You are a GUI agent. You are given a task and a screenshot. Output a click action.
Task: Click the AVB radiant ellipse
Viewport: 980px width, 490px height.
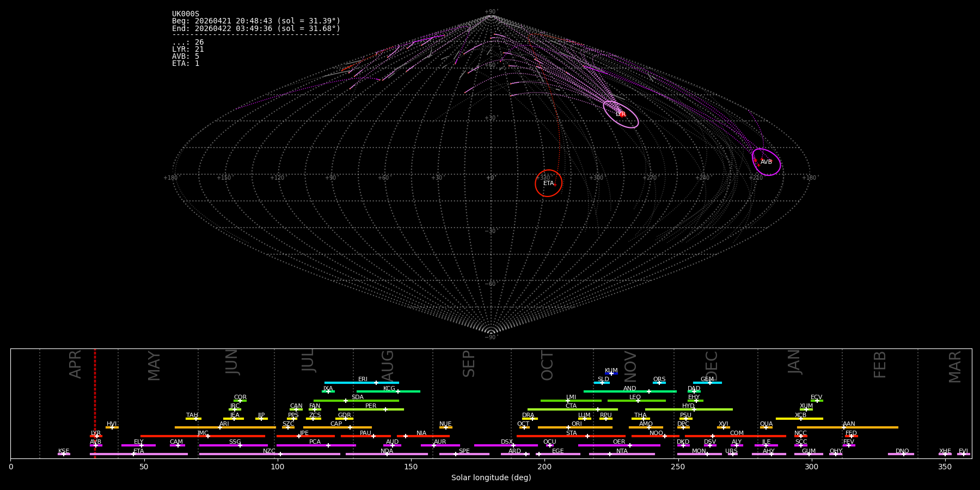click(766, 162)
